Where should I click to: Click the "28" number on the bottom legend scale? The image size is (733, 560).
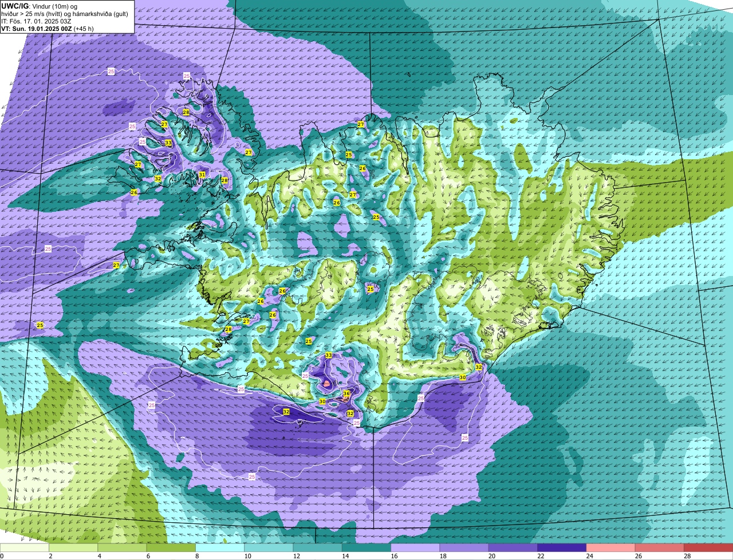[687, 556]
